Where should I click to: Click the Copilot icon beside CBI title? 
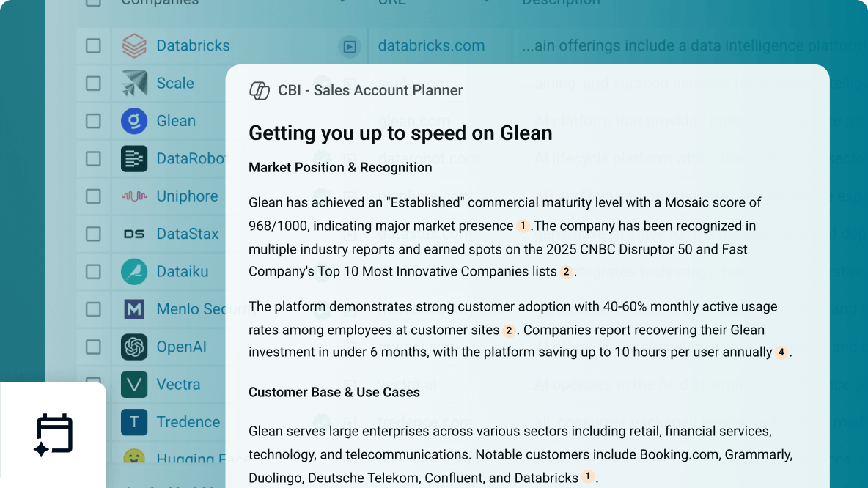(x=260, y=91)
